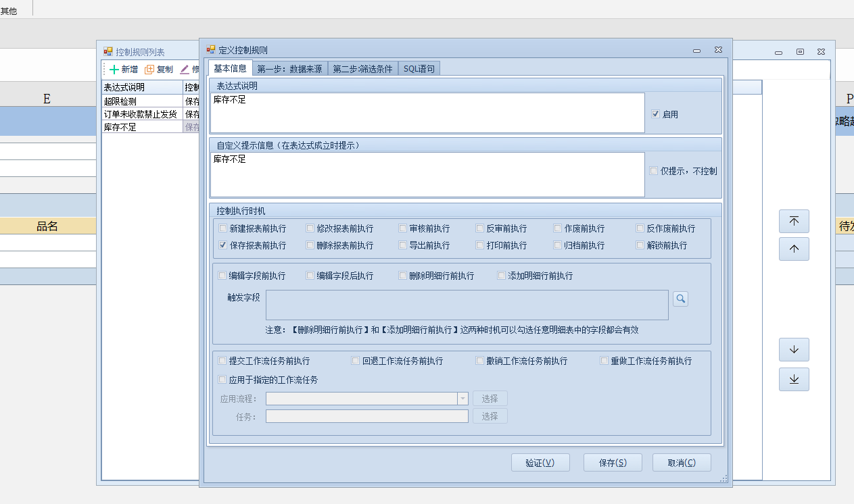Click the pencil 修改 edit icon
This screenshot has height=504, width=854.
185,70
